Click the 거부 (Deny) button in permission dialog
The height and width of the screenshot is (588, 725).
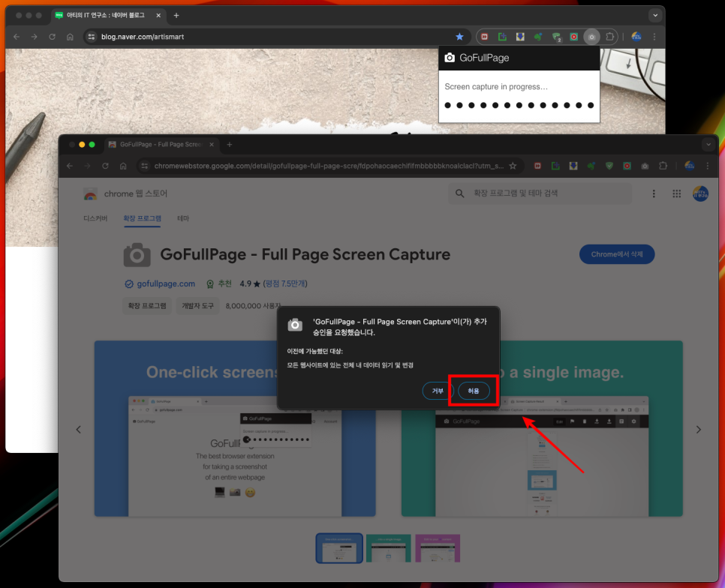pos(437,391)
